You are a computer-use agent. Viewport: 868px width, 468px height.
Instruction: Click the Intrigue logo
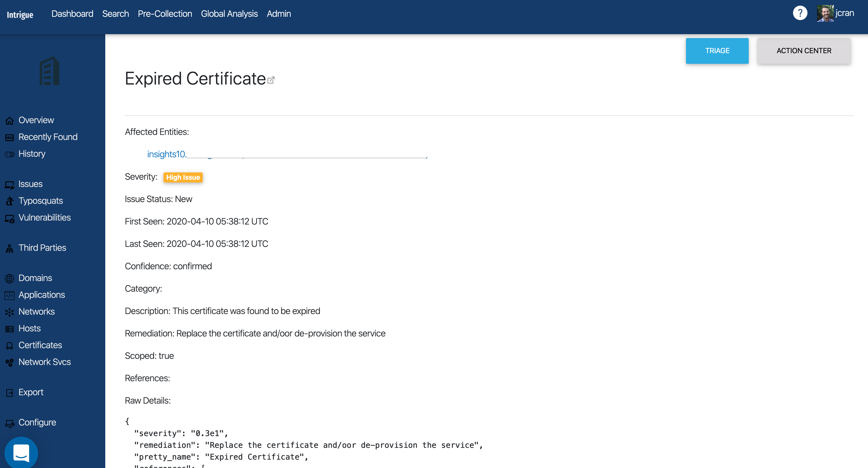tap(20, 15)
